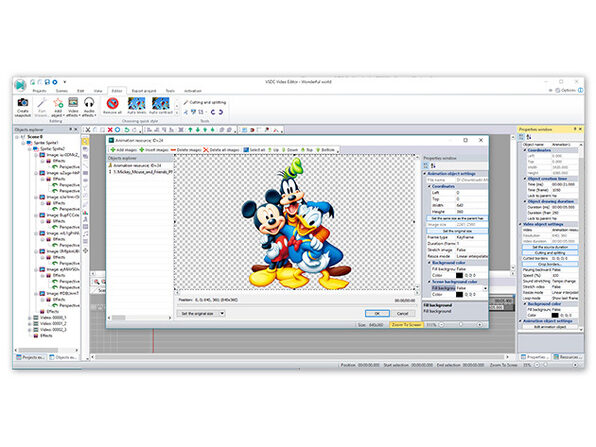
Task: Collapse Object creation time group
Action: [x=525, y=179]
